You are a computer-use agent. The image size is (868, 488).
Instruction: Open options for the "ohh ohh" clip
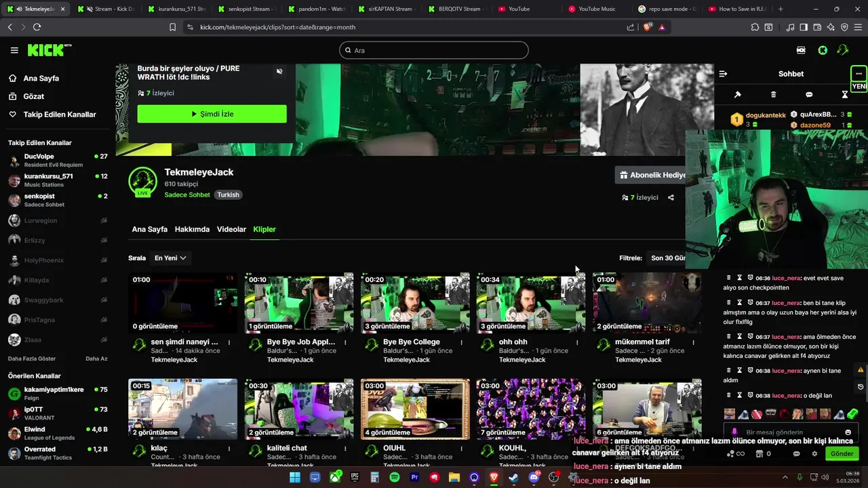coord(577,342)
